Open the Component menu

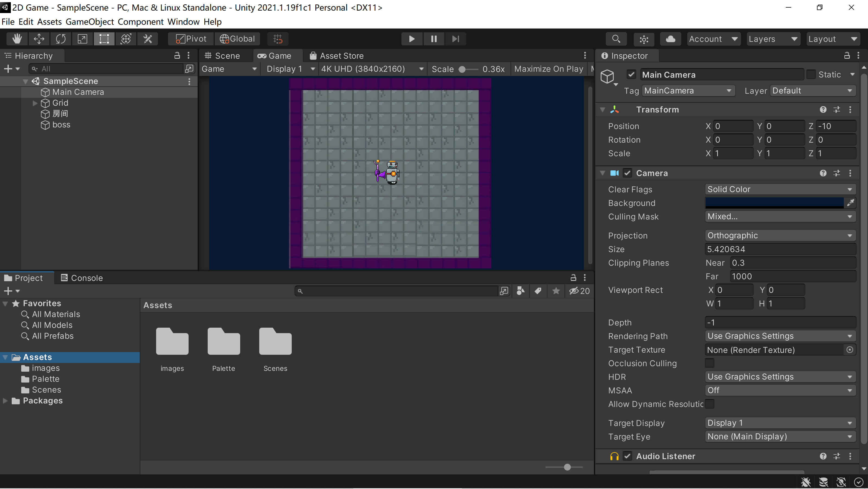(x=141, y=21)
